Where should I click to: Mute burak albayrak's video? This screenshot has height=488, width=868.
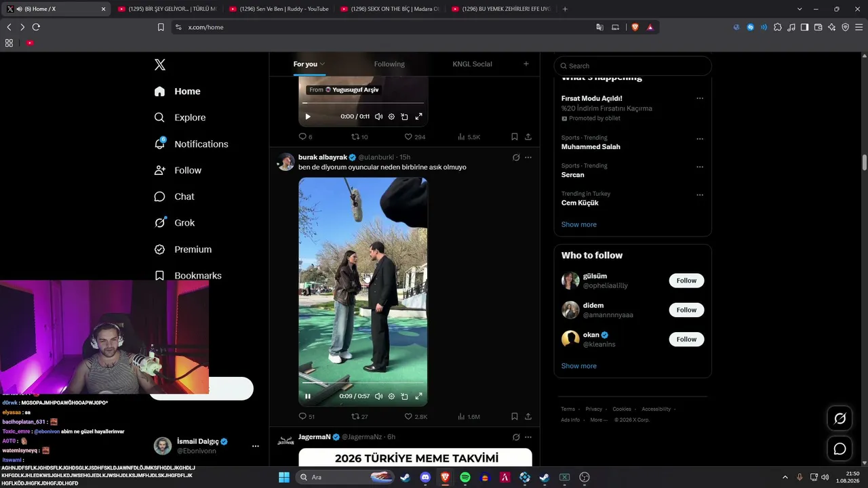tap(378, 396)
